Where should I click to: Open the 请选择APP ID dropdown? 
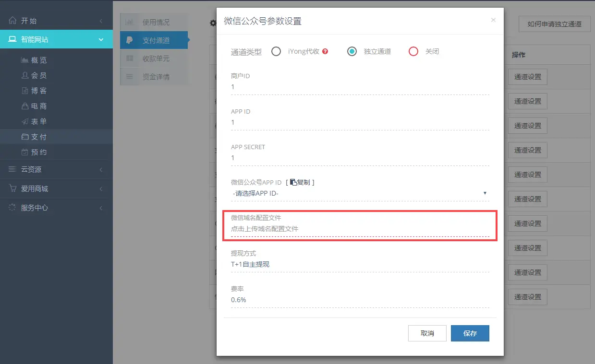click(359, 193)
